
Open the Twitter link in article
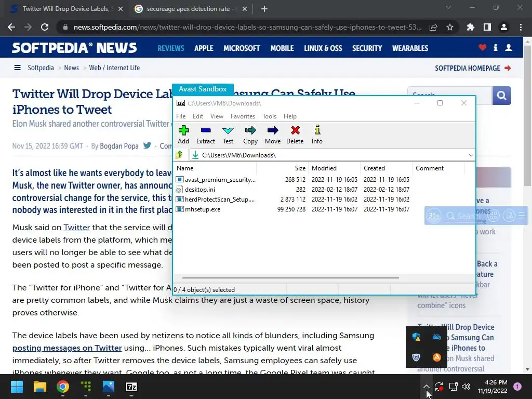[77, 228]
